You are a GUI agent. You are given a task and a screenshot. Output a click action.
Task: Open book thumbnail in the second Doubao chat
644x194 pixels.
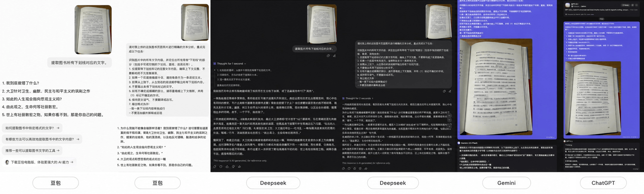coord(195,22)
